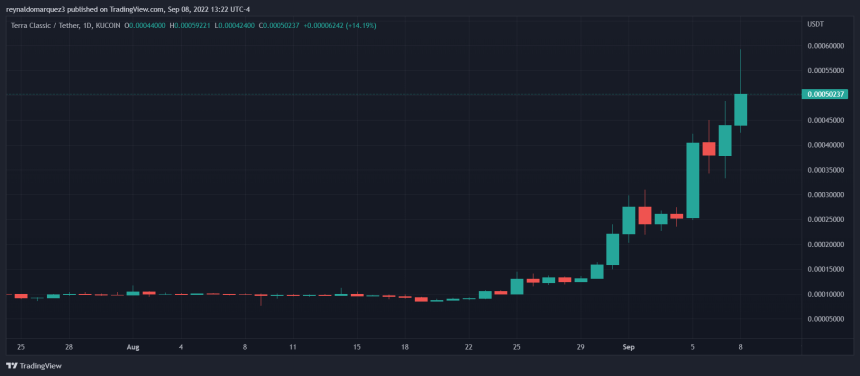Screen dimensions: 860x376
Task: Click the 0.00005000 price axis label
Action: [x=825, y=319]
